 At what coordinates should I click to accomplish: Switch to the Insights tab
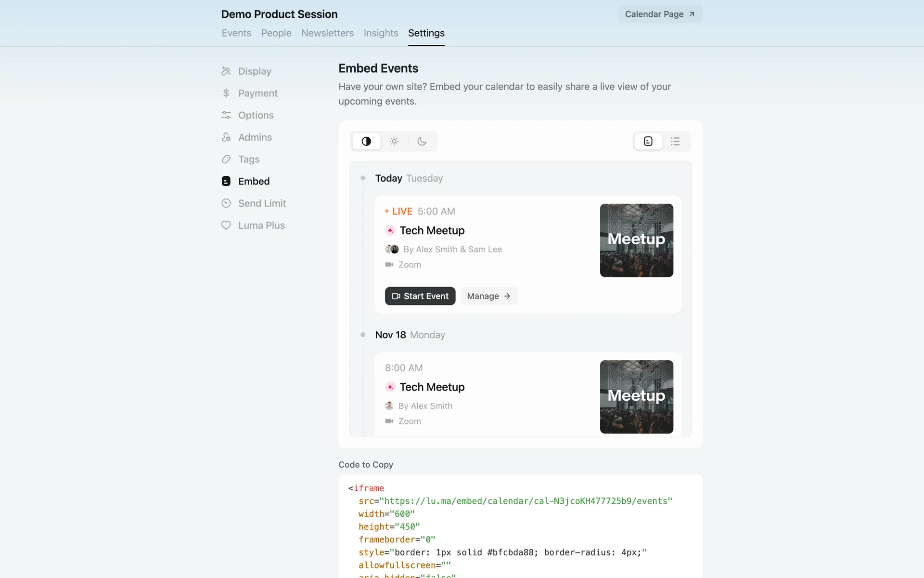click(x=381, y=33)
